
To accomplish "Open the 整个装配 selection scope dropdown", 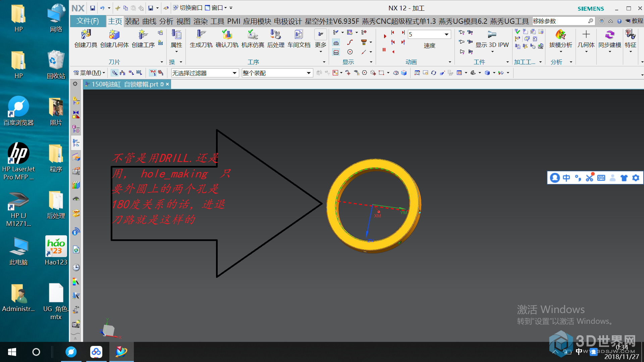I will [309, 73].
